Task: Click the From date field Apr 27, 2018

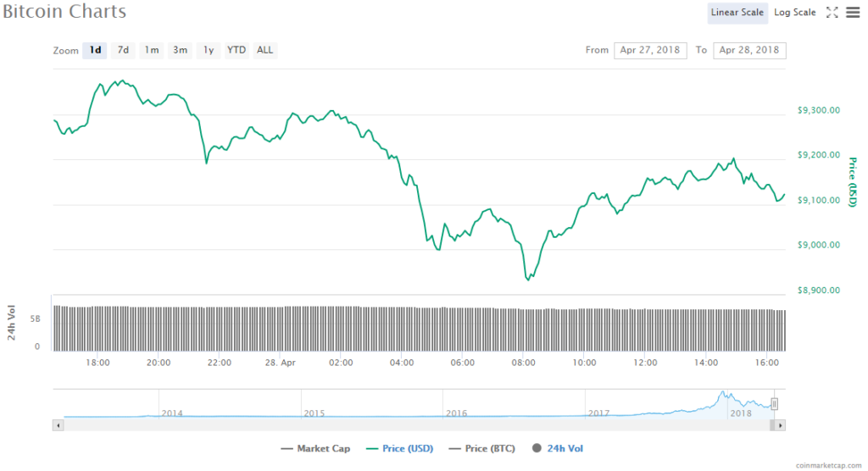Action: (650, 50)
